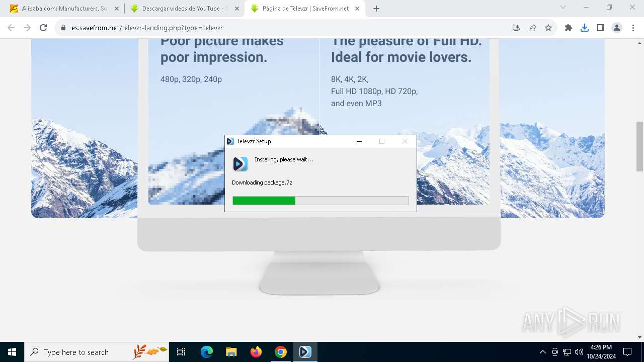Select the Página de Televzr tab
The height and width of the screenshot is (362, 644).
305,9
